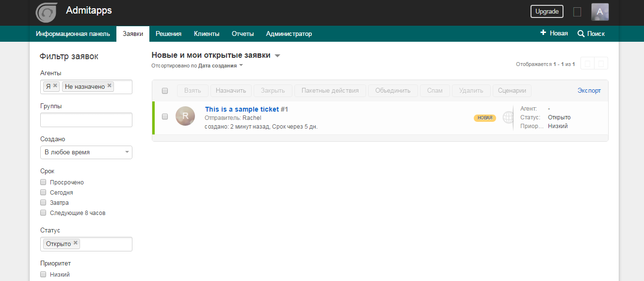Click the Экспорт link

coord(589,90)
